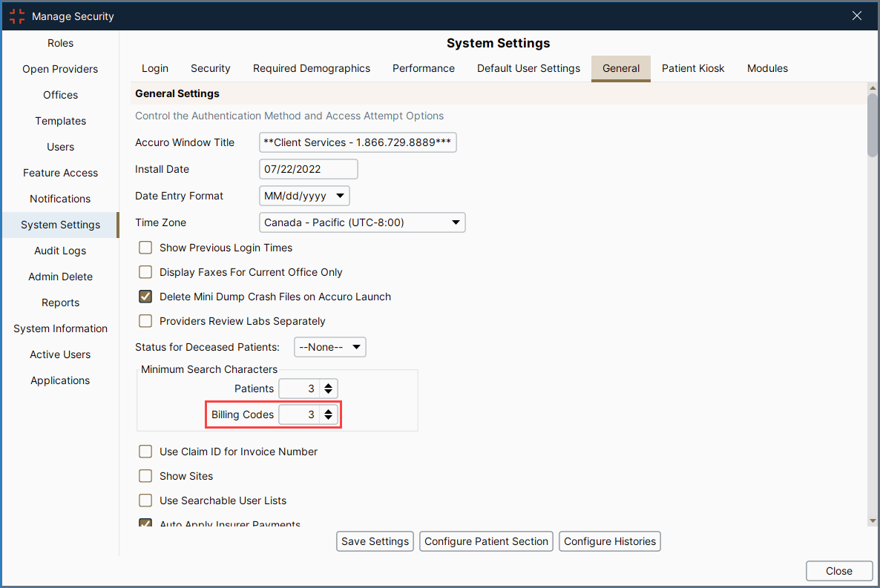This screenshot has width=880, height=588.
Task: Open the Time Zone dropdown
Action: tap(456, 222)
